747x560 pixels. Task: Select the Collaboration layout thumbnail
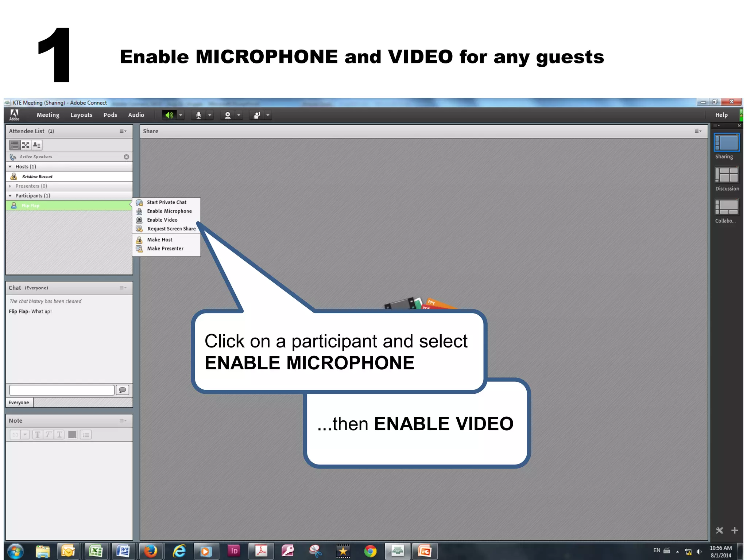click(727, 207)
